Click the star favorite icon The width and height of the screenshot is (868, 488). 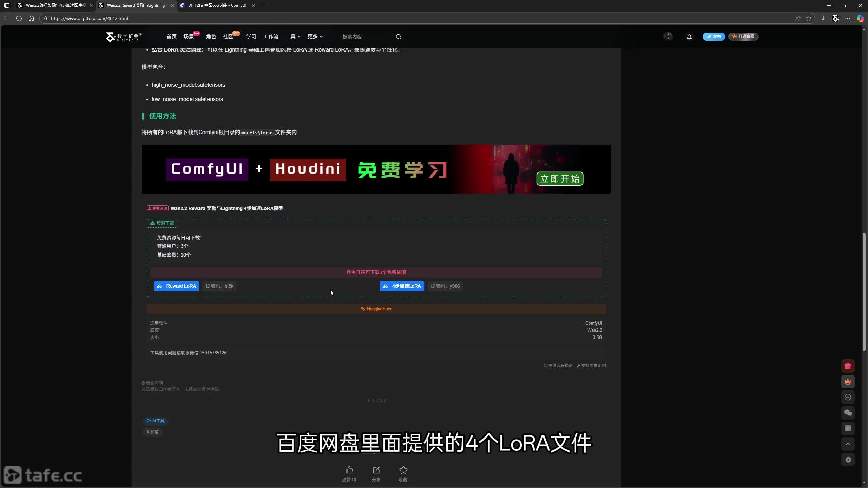coord(403,470)
